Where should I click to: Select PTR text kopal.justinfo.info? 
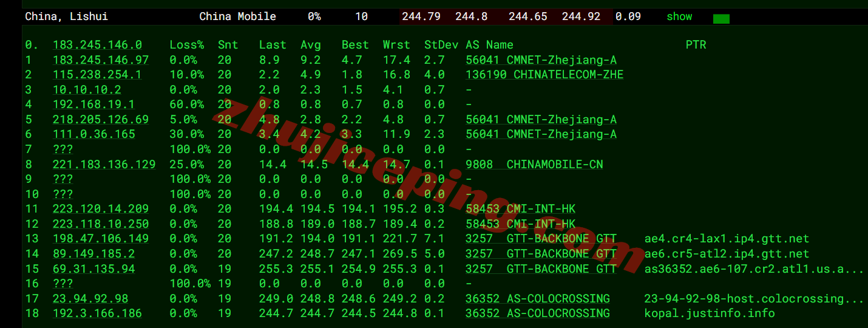pyautogui.click(x=710, y=313)
